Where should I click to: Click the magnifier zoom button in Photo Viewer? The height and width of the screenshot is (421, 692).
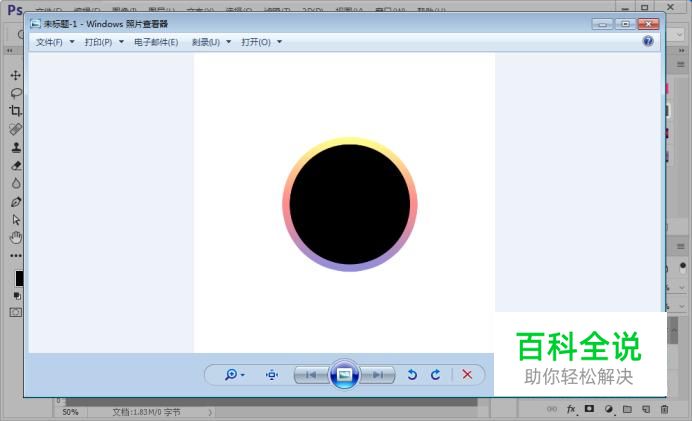(234, 375)
